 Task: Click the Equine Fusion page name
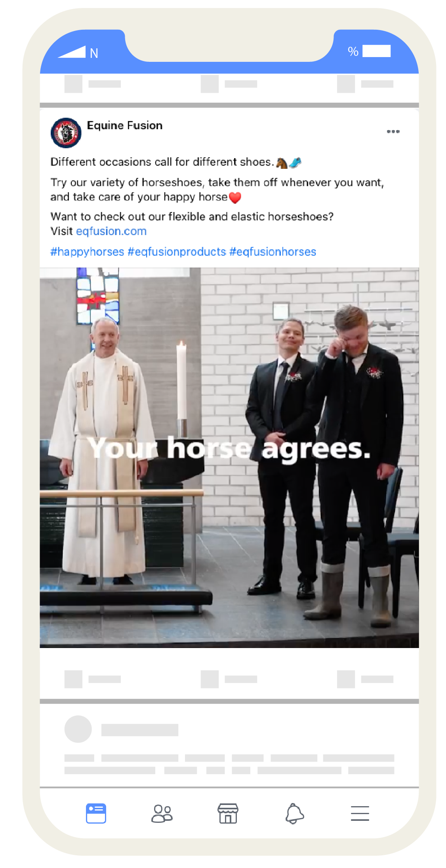click(x=125, y=125)
